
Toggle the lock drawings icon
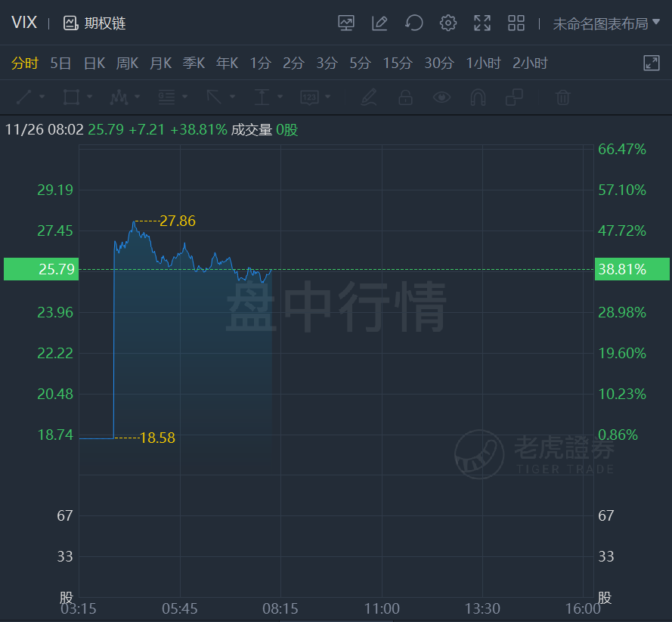(x=405, y=97)
